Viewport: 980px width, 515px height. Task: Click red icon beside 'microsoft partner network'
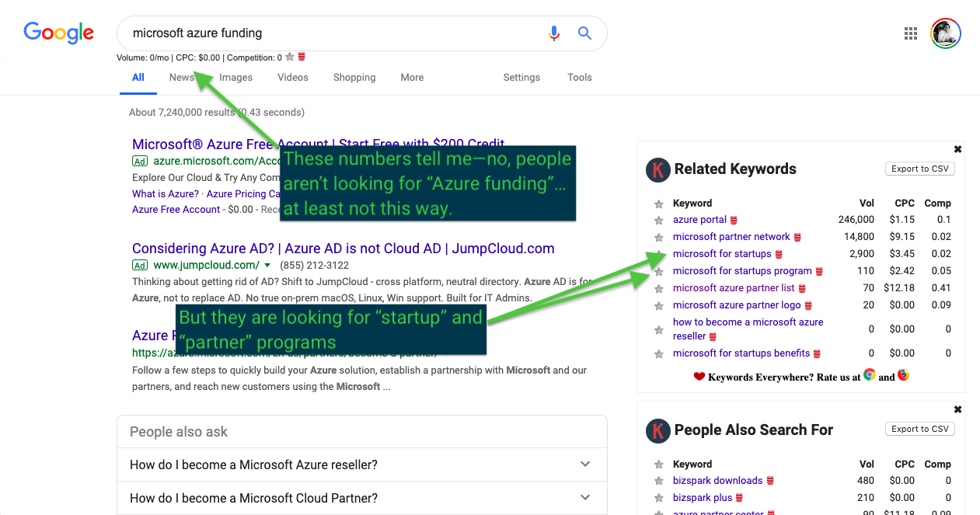pos(797,238)
